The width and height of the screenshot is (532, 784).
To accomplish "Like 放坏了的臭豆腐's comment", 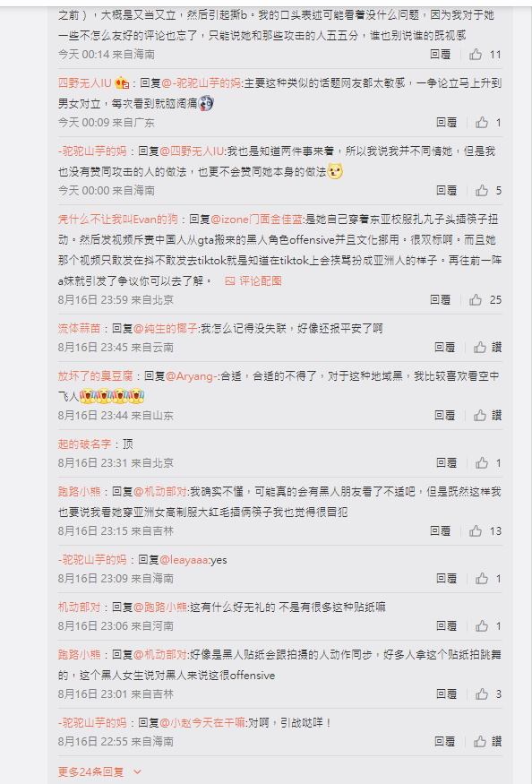I will point(480,415).
